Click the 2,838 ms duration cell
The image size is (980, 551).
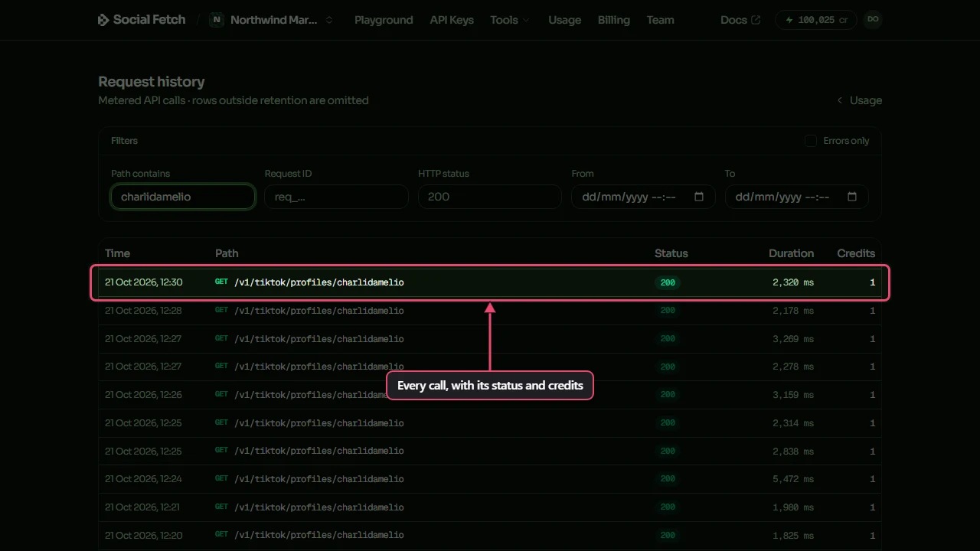click(x=793, y=451)
